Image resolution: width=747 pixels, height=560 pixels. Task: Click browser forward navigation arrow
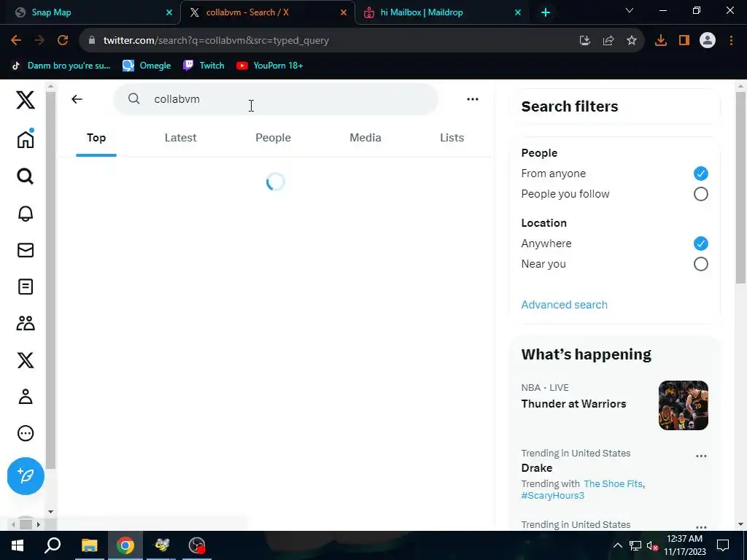tap(39, 41)
